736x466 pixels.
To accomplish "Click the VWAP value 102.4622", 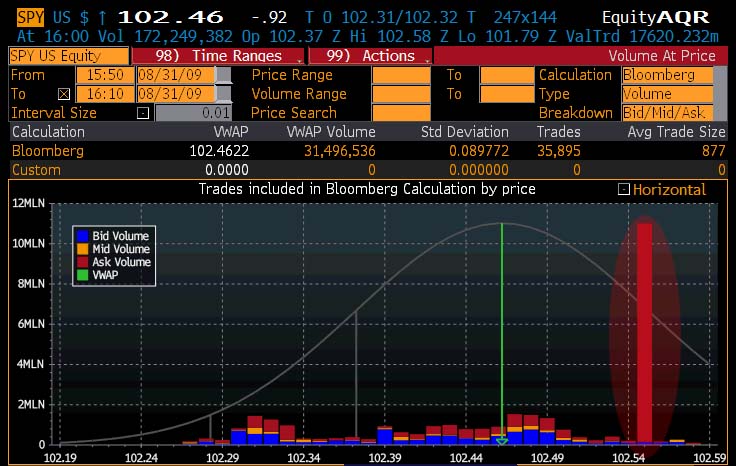I will [219, 151].
